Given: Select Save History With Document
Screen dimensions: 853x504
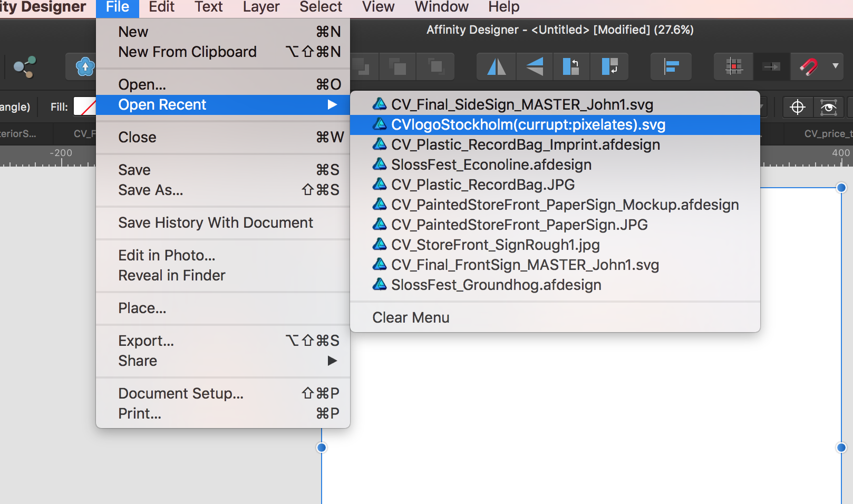Looking at the screenshot, I should tap(223, 222).
